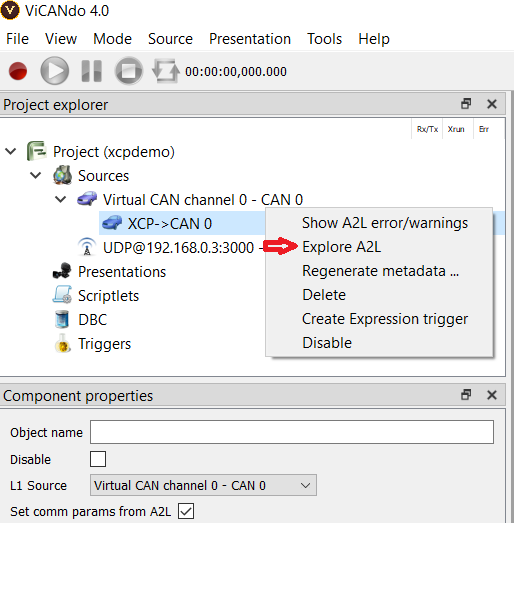Stop with the square Stop button

(129, 71)
